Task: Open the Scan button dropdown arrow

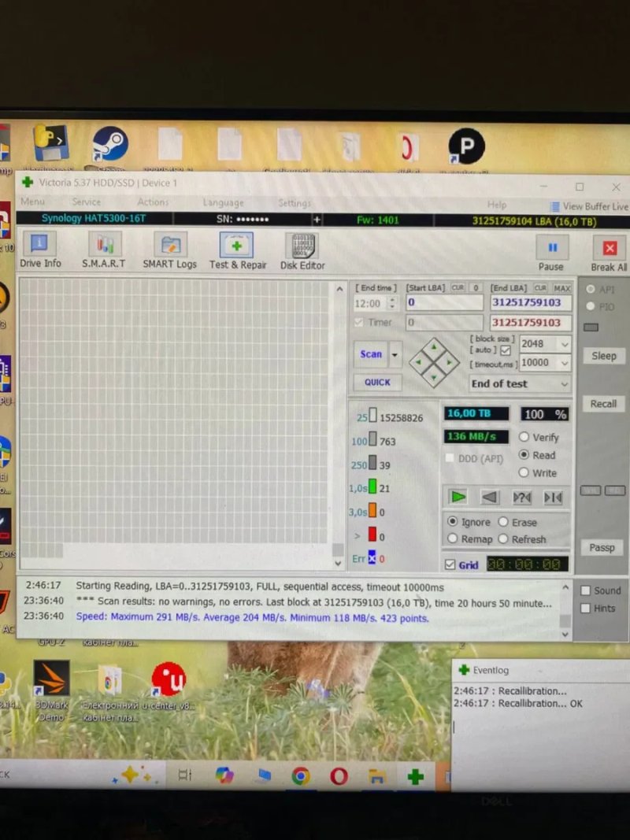Action: (x=395, y=354)
